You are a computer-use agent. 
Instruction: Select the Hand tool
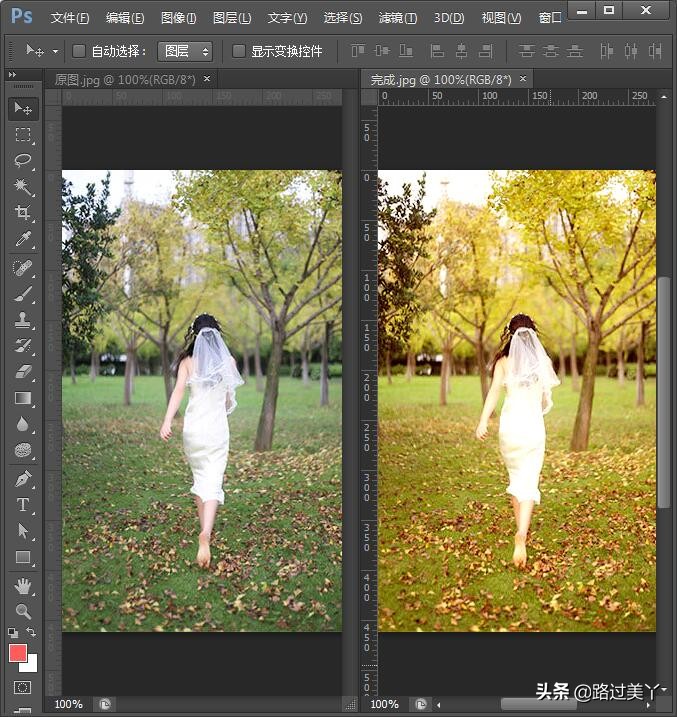tap(22, 586)
